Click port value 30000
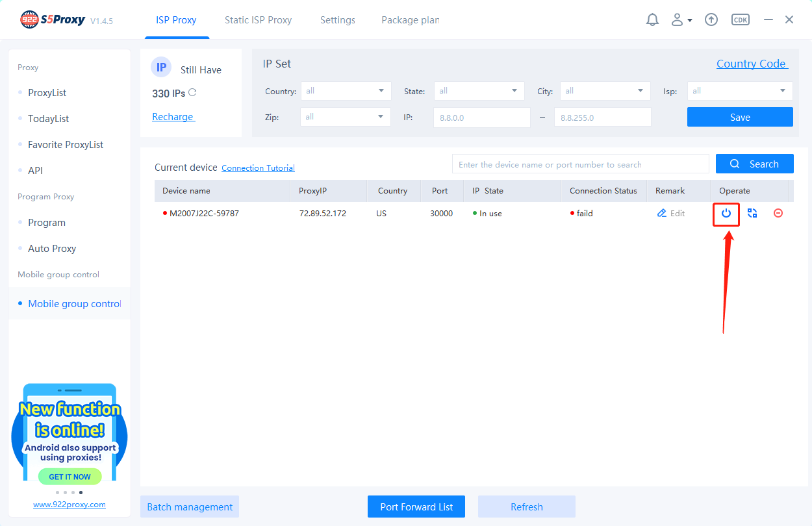This screenshot has width=812, height=526. [x=442, y=213]
